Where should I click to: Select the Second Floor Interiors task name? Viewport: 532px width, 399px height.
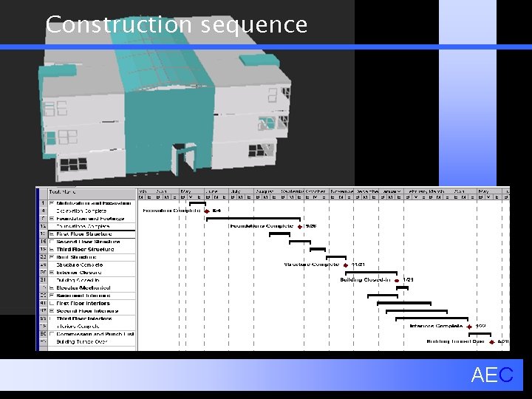point(87,311)
